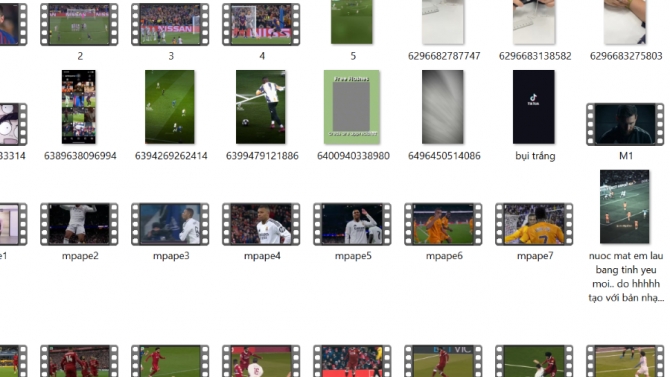The height and width of the screenshot is (377, 670).
Task: Open the file thumbnail 6296682787747
Action: (x=443, y=22)
